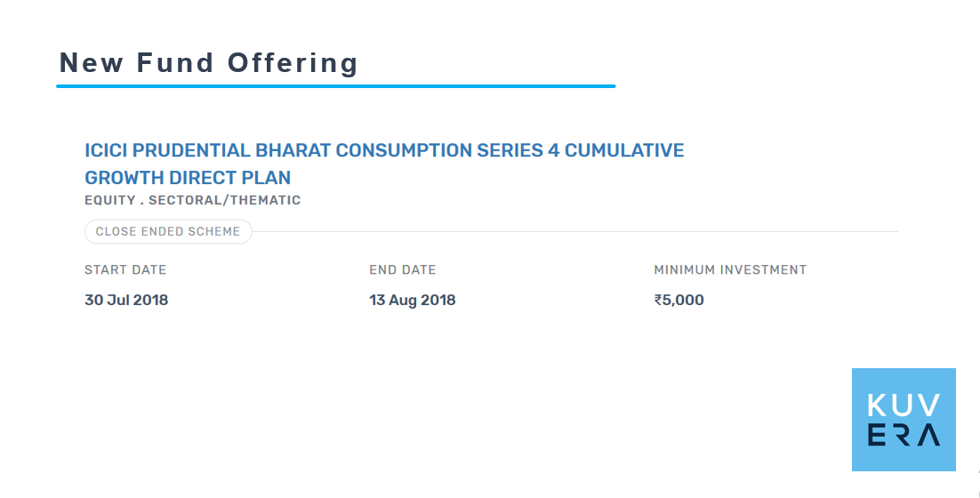This screenshot has height=498, width=980.
Task: Click the blue underline below the heading
Action: (x=336, y=86)
